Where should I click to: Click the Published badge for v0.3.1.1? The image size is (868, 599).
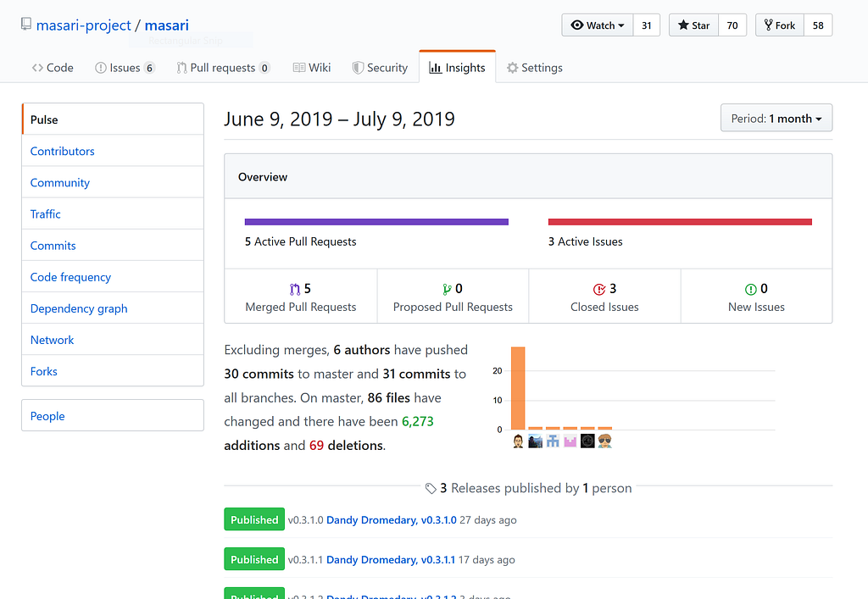point(254,559)
